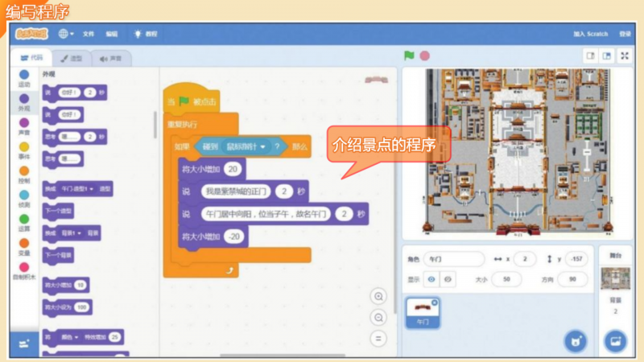Delete the 午门 sprite via its x
This screenshot has width=644, height=362.
pos(435,303)
